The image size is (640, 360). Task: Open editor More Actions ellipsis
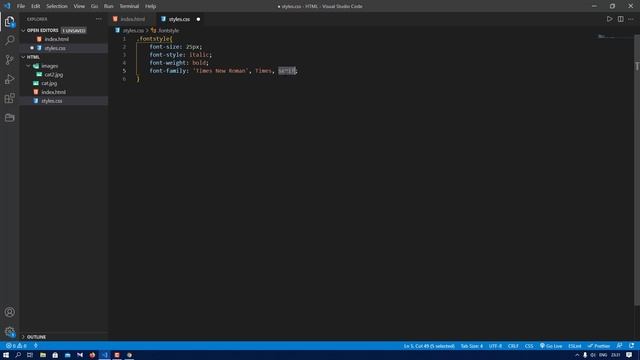[631, 19]
